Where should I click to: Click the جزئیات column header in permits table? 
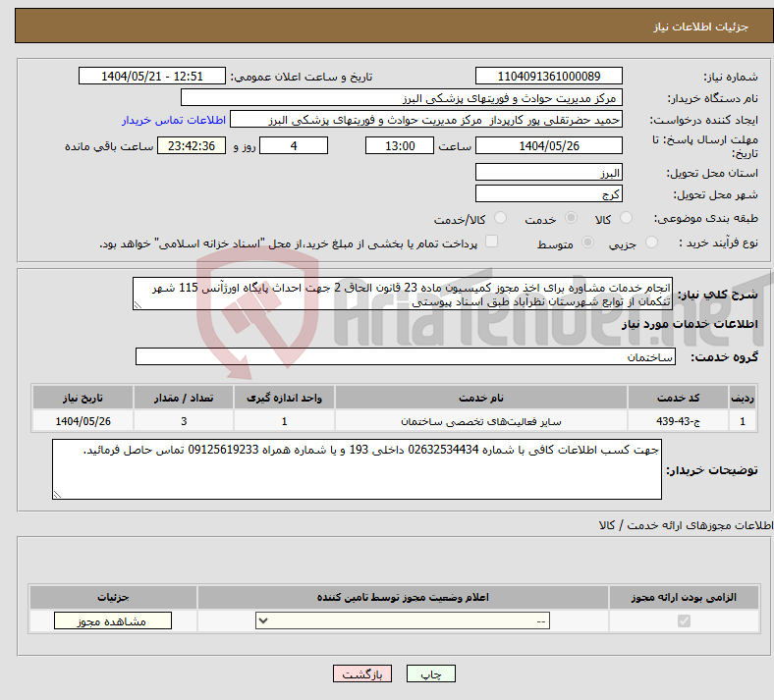(113, 597)
